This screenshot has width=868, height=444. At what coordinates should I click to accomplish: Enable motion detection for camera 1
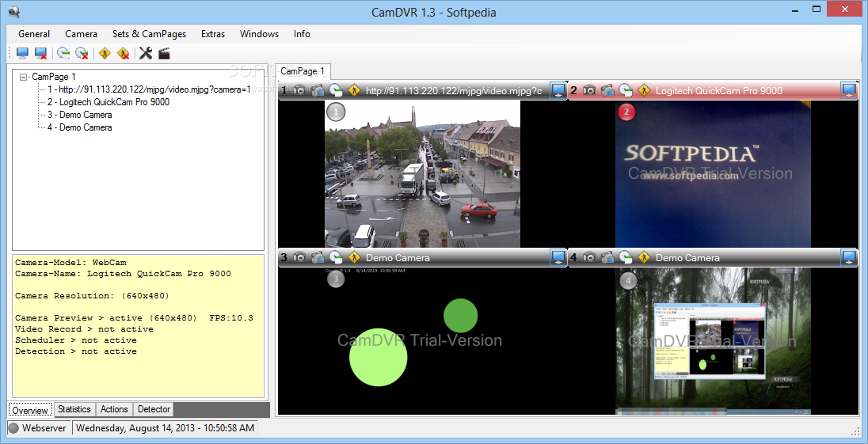354,90
